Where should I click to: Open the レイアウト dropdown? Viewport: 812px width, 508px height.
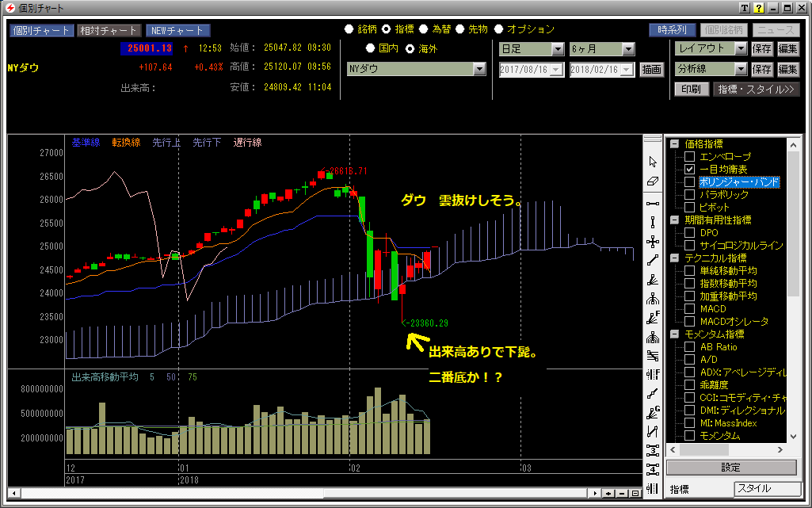pos(741,48)
